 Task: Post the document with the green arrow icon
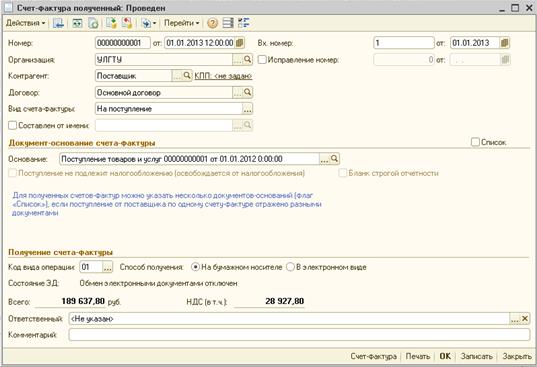[111, 23]
